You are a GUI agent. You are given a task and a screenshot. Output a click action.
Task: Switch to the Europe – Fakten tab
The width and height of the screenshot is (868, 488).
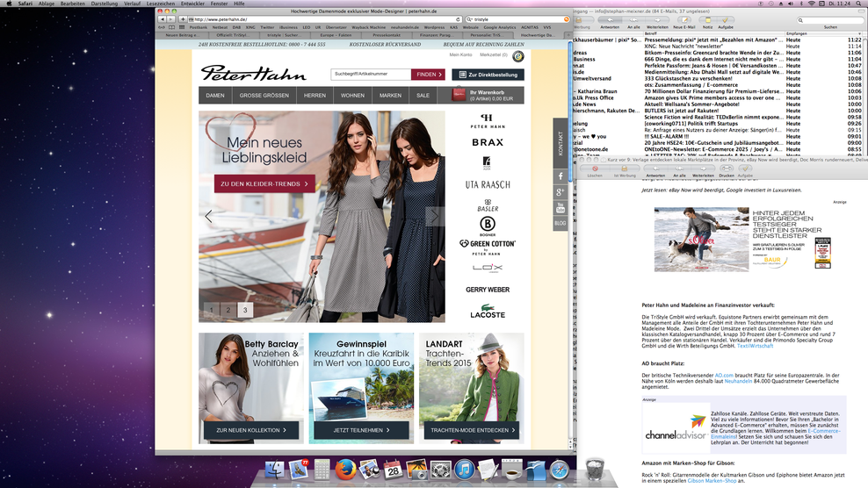(x=336, y=35)
